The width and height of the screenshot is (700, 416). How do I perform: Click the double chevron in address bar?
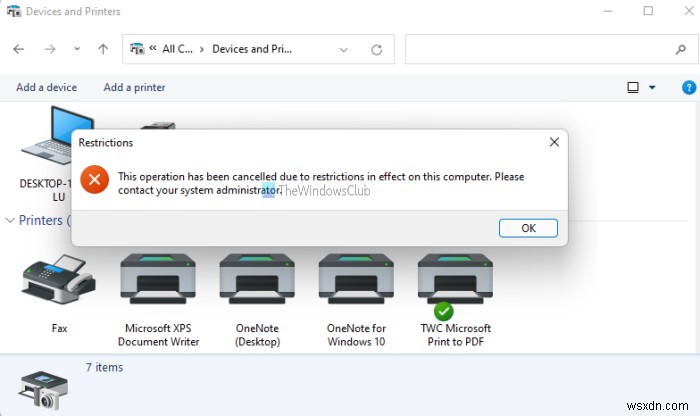[x=153, y=48]
